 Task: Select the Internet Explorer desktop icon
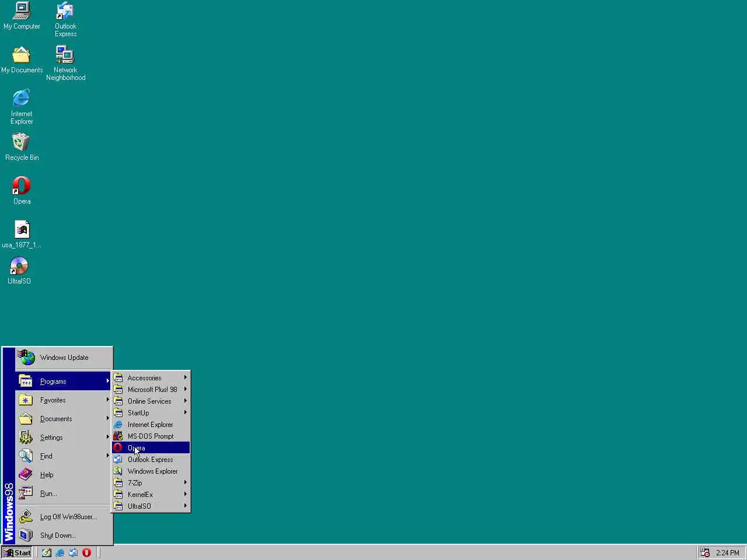point(22,107)
